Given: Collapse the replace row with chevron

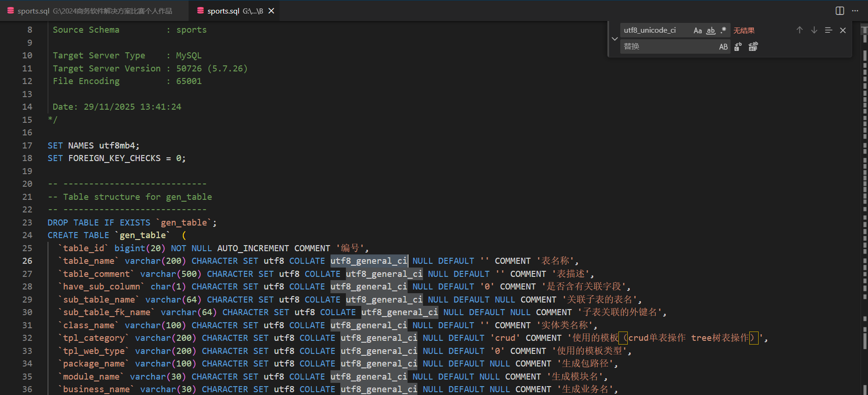Looking at the screenshot, I should coord(615,39).
